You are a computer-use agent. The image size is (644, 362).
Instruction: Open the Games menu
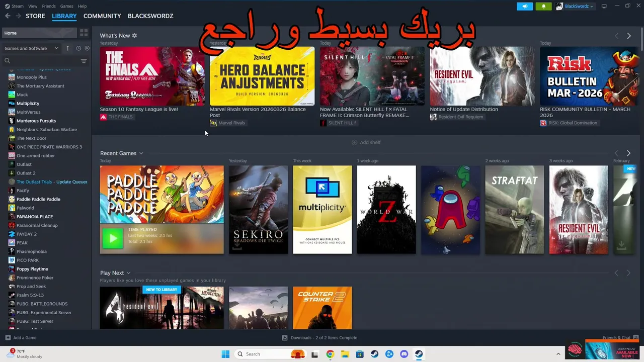pyautogui.click(x=66, y=6)
